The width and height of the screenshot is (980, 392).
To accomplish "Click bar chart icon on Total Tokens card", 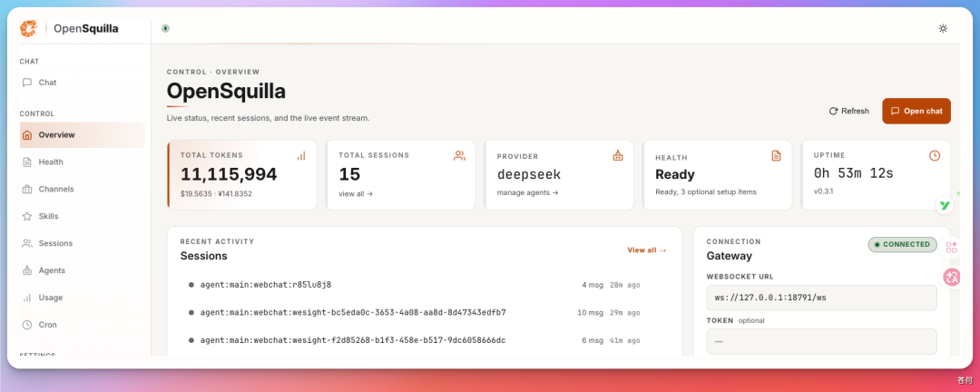I will point(301,156).
